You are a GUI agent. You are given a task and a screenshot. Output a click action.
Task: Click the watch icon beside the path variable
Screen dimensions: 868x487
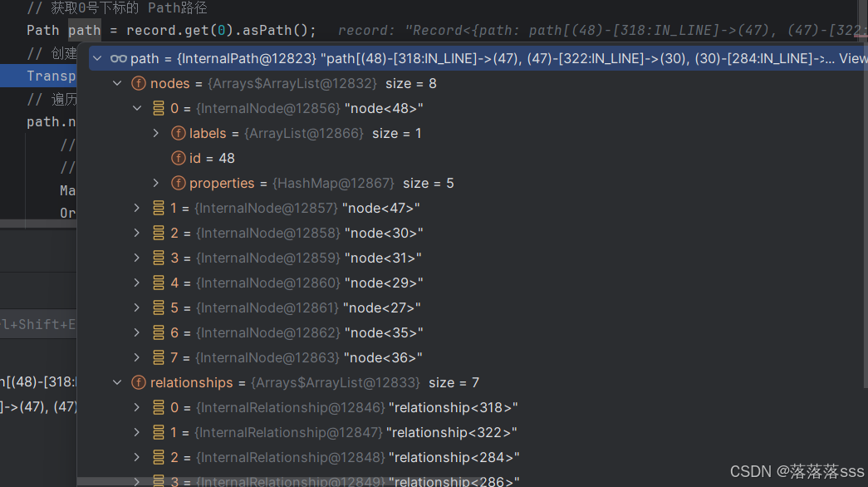coord(119,58)
